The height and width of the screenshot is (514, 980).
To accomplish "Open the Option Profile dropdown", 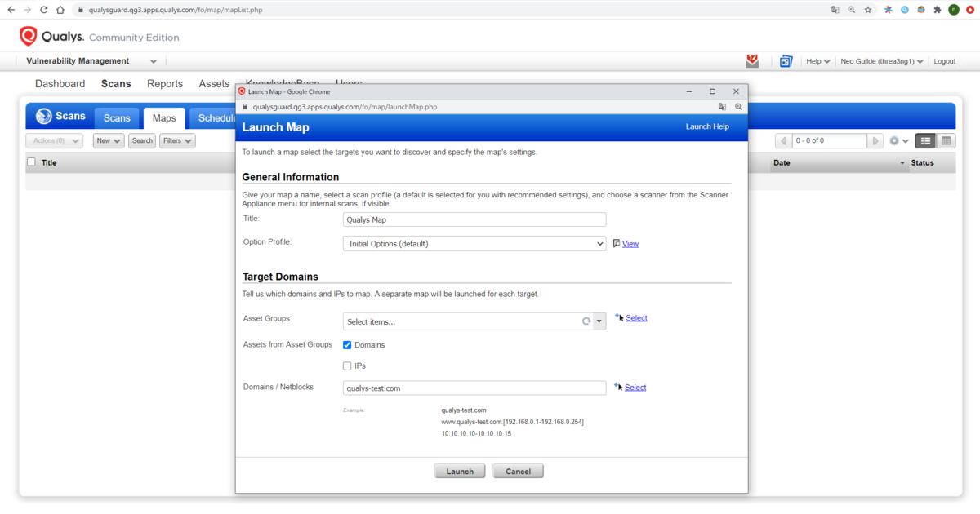I will click(474, 243).
